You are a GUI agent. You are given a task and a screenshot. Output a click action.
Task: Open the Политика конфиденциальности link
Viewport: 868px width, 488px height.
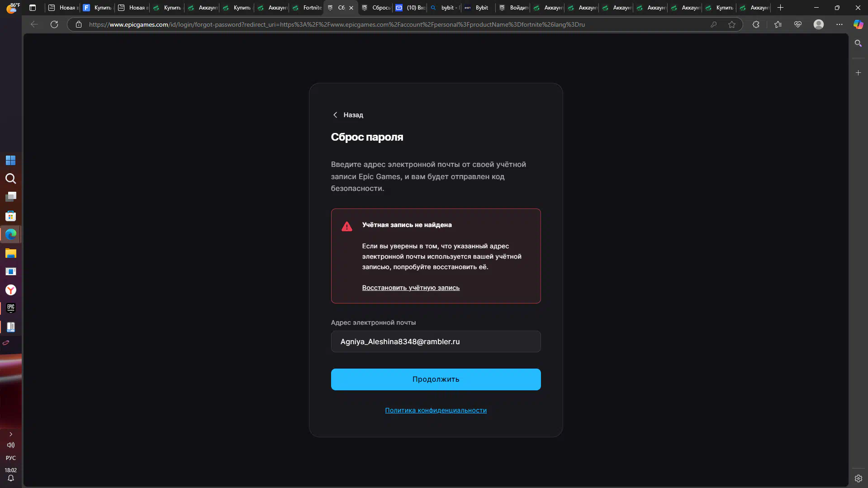436,410
